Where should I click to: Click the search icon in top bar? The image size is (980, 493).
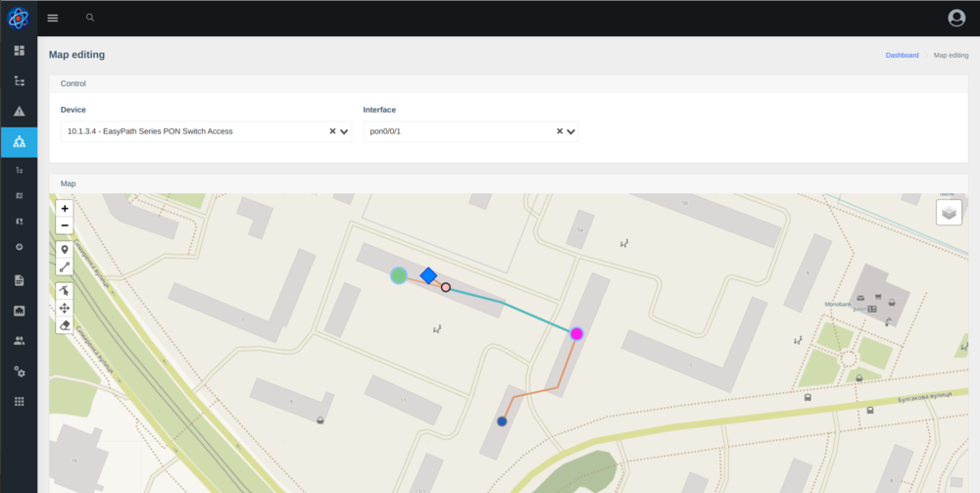point(90,18)
